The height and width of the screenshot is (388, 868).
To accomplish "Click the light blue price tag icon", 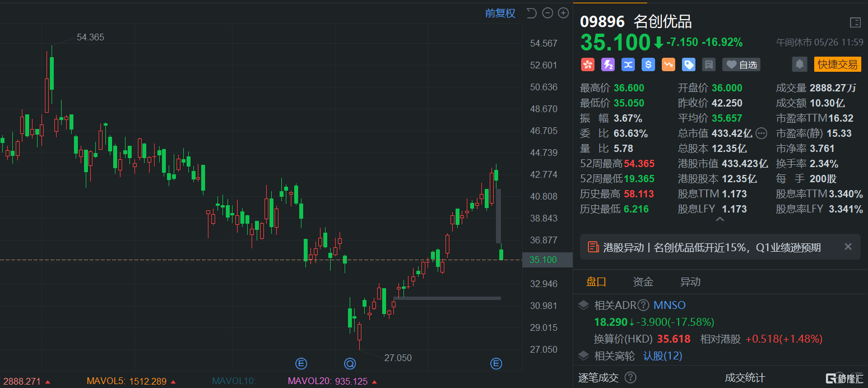I will tap(689, 64).
